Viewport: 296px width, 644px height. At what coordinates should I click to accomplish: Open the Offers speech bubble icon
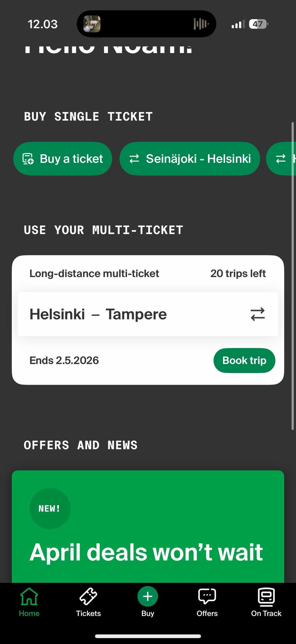click(207, 596)
